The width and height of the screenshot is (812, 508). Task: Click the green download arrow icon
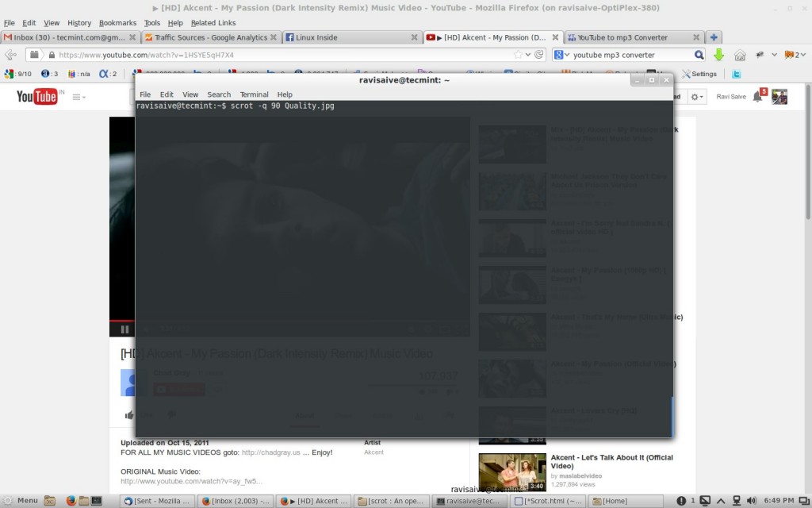pyautogui.click(x=718, y=55)
